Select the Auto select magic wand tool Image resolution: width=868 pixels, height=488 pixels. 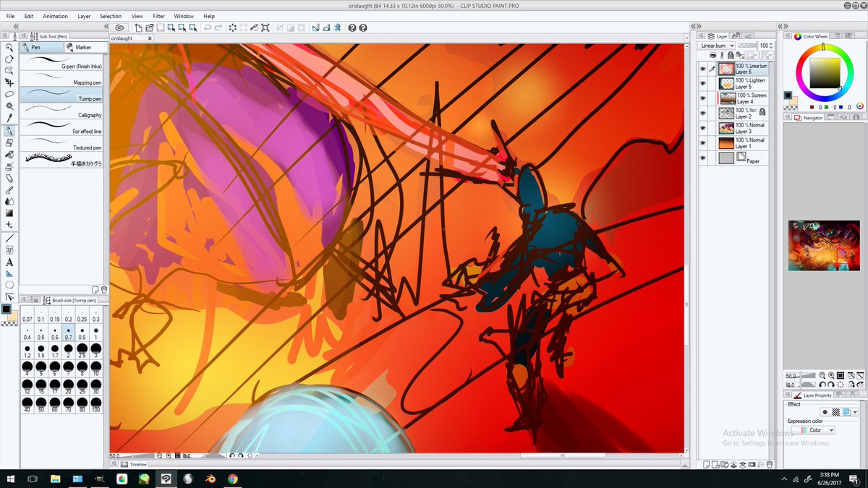[9, 106]
